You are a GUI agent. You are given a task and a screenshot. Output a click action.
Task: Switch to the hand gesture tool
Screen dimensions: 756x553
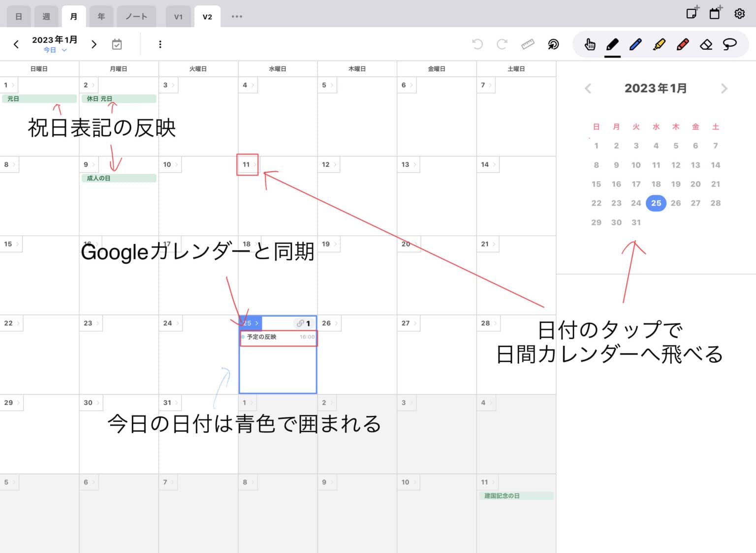590,44
